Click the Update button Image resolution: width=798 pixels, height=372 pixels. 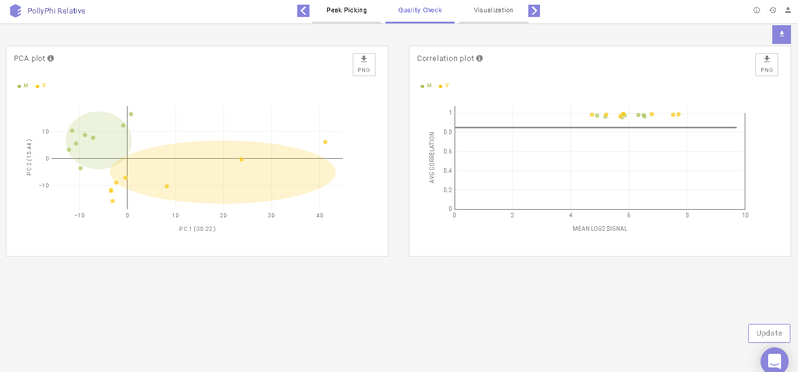[769, 333]
